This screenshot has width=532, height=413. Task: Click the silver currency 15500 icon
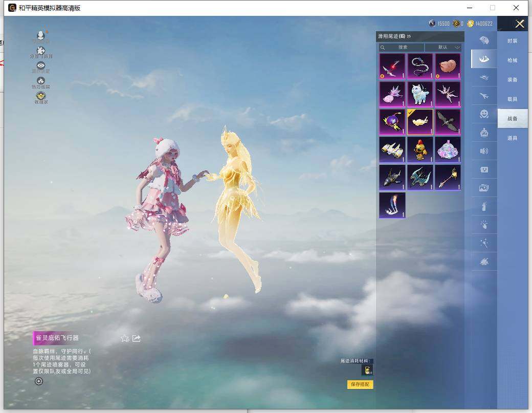pos(432,24)
